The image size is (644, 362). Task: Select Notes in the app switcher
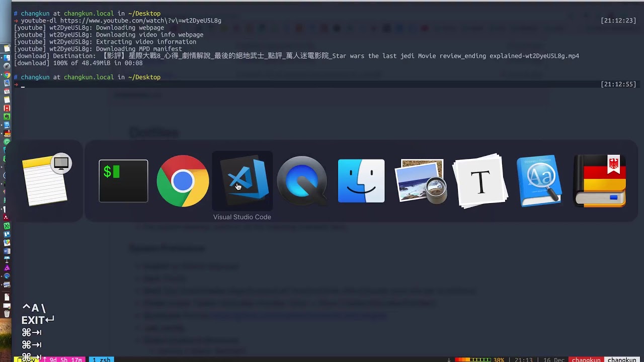point(47,180)
